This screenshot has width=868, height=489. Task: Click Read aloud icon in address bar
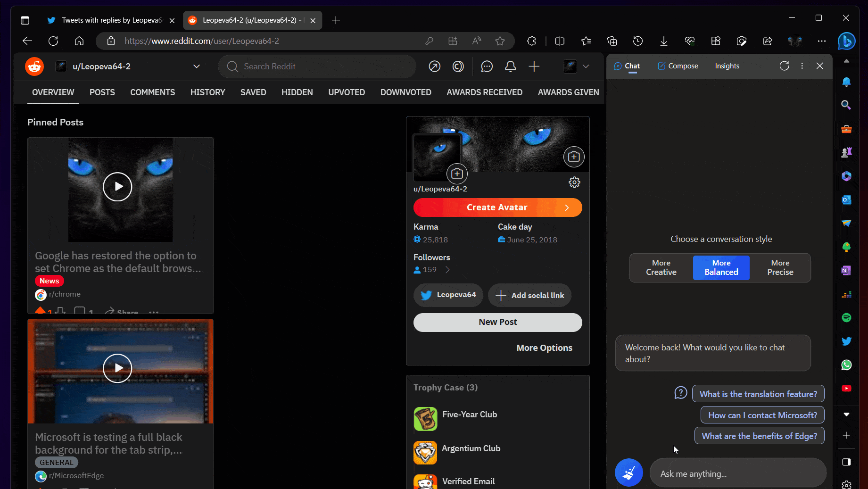tap(476, 41)
